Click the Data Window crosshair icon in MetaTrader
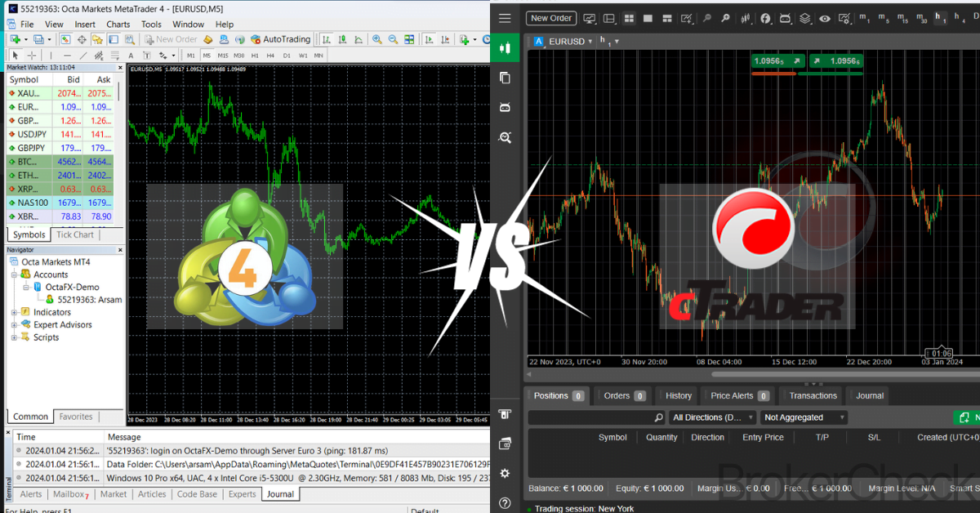Screen dimensions: 980x513 (x=82, y=39)
